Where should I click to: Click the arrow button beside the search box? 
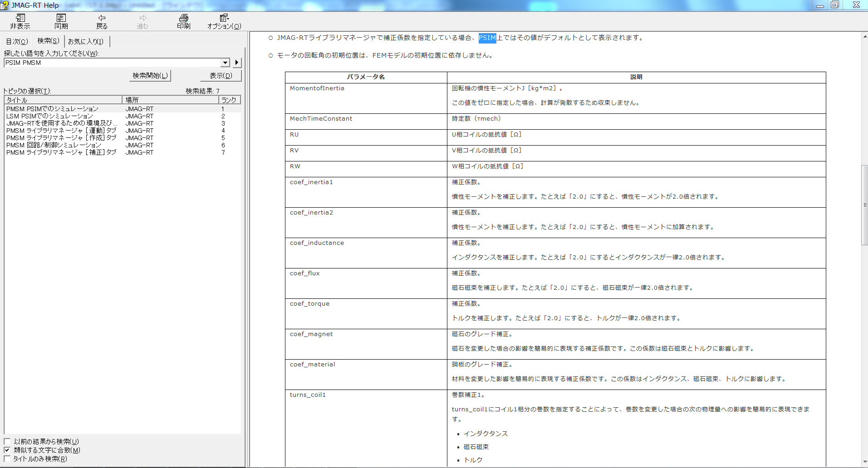(x=237, y=63)
